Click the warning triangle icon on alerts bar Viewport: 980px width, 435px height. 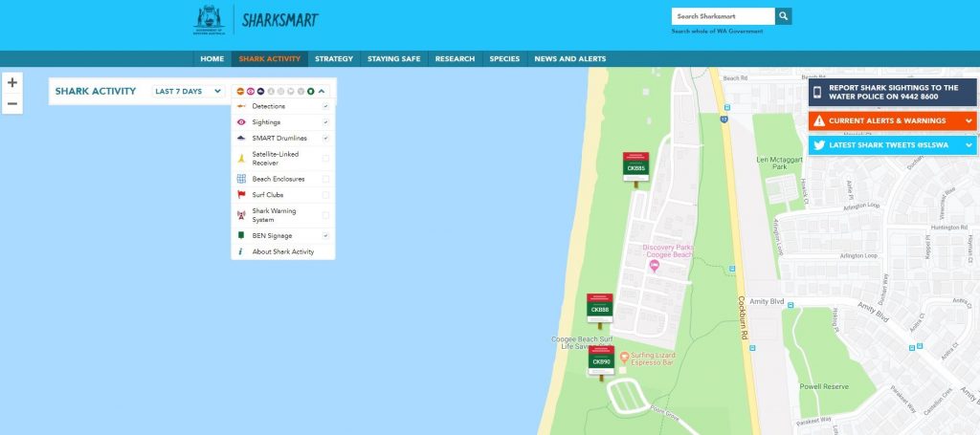click(819, 121)
